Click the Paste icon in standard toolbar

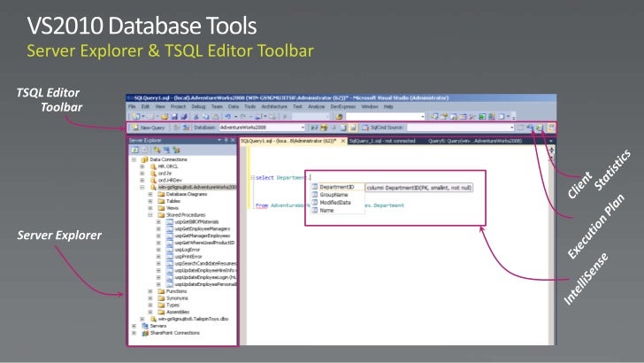point(215,117)
